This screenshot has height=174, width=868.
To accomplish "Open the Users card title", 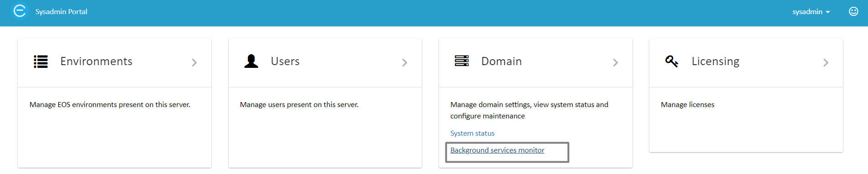I will click(x=285, y=61).
